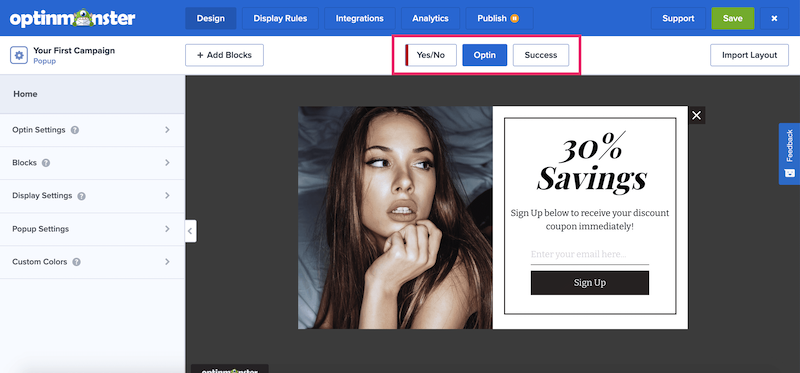Image resolution: width=800 pixels, height=373 pixels.
Task: Click the Feedback smiley icon
Action: [x=789, y=173]
